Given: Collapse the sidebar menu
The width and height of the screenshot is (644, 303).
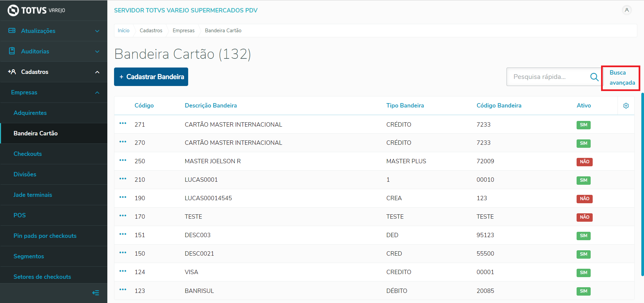Looking at the screenshot, I should [x=96, y=293].
